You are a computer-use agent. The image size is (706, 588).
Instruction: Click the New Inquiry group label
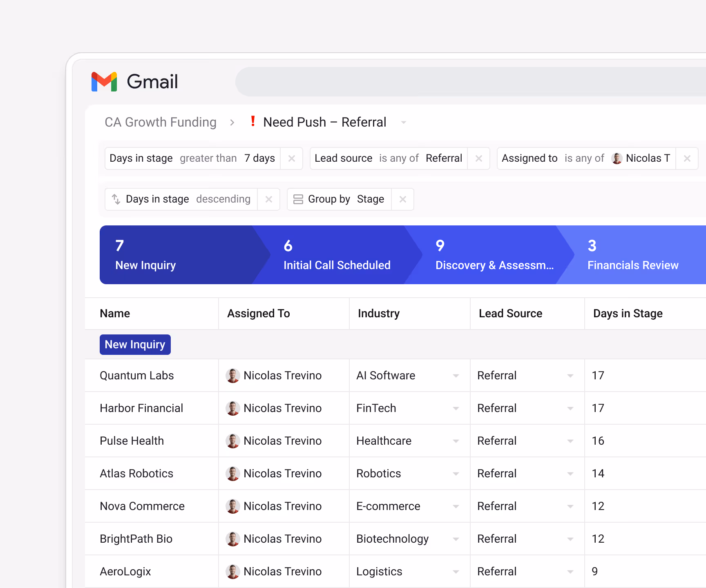[135, 345]
